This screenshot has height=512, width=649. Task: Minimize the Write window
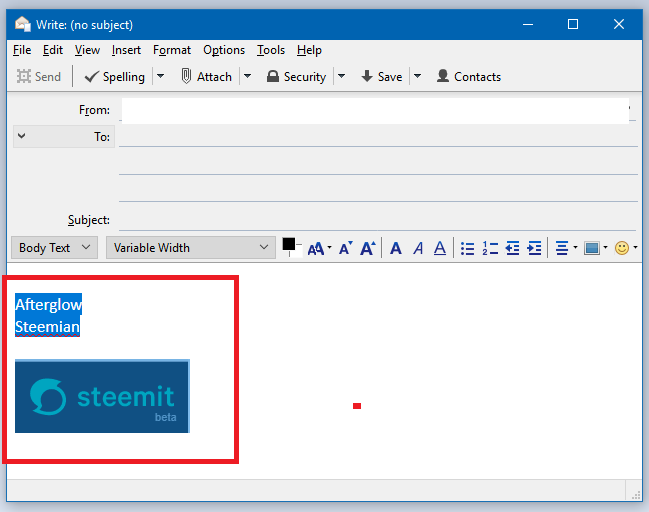pos(528,24)
